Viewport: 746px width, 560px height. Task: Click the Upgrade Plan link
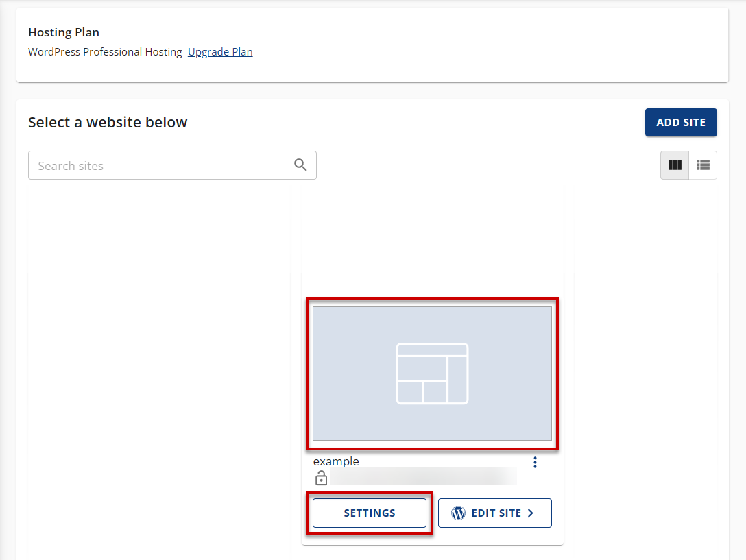tap(220, 52)
